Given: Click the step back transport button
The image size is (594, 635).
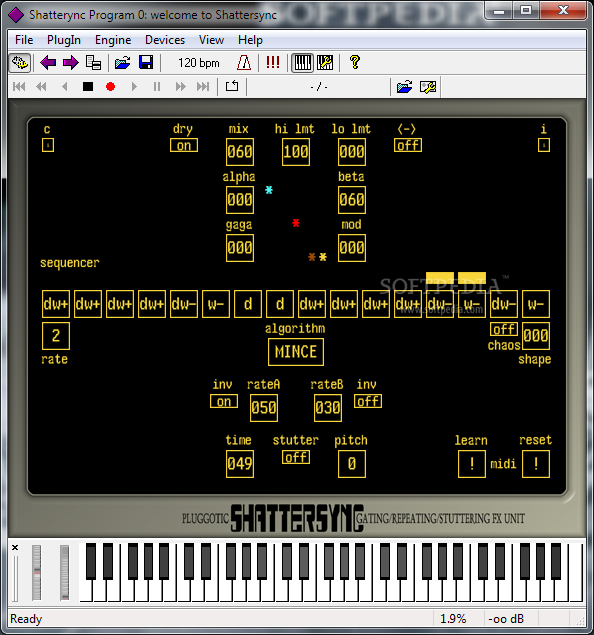Looking at the screenshot, I should tap(64, 86).
